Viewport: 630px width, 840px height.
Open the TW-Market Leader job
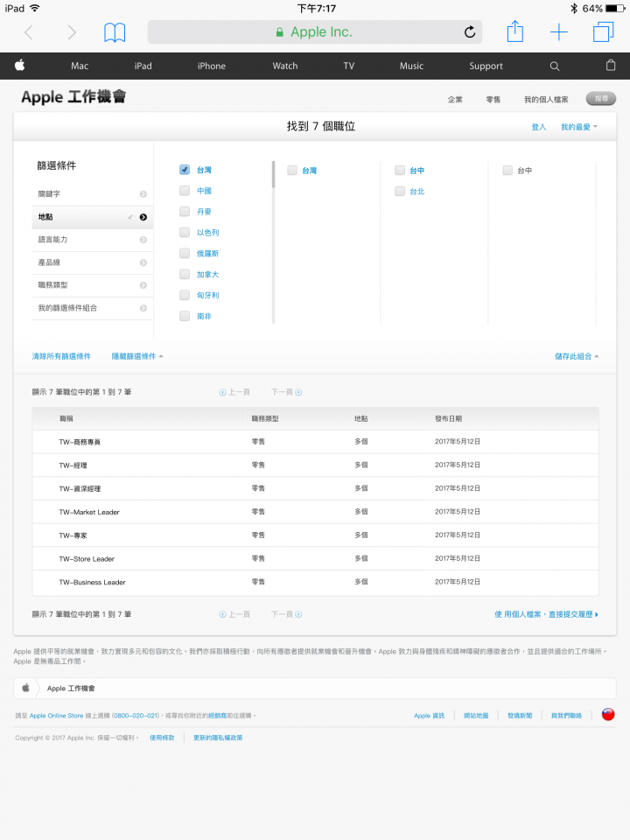[x=89, y=512]
